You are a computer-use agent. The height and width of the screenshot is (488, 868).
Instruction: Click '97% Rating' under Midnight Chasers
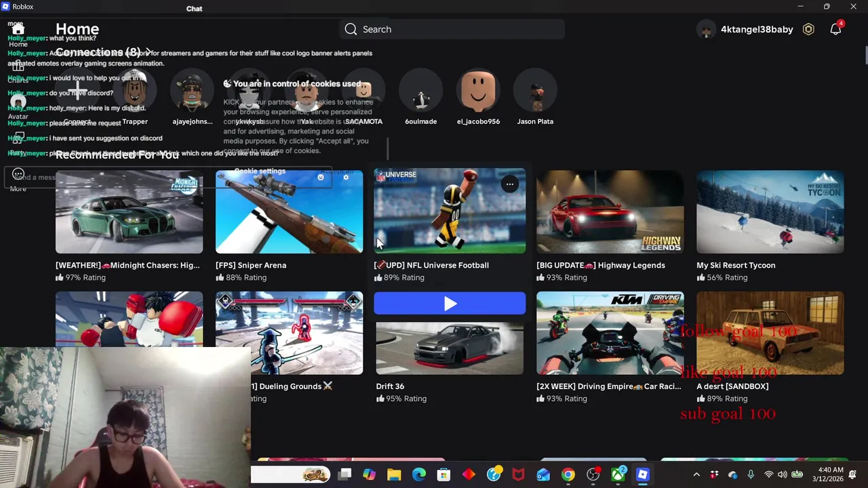click(x=81, y=277)
